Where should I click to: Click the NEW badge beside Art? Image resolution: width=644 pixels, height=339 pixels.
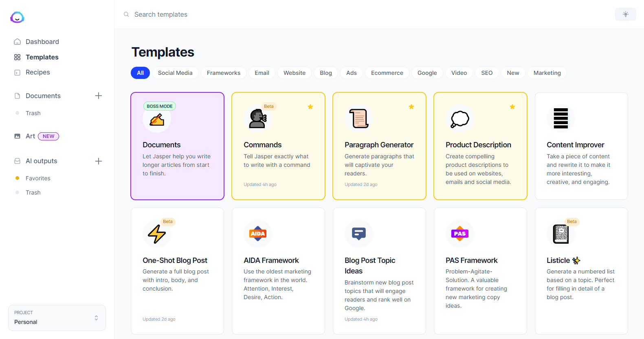(48, 136)
